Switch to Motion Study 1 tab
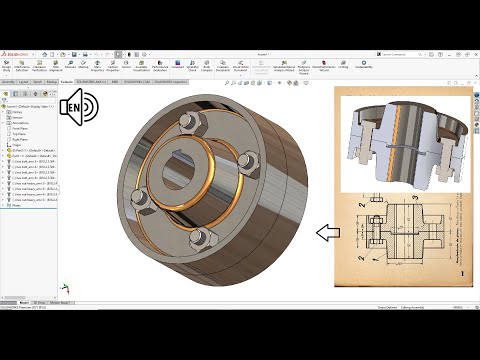The width and height of the screenshot is (480, 360). tap(62, 303)
